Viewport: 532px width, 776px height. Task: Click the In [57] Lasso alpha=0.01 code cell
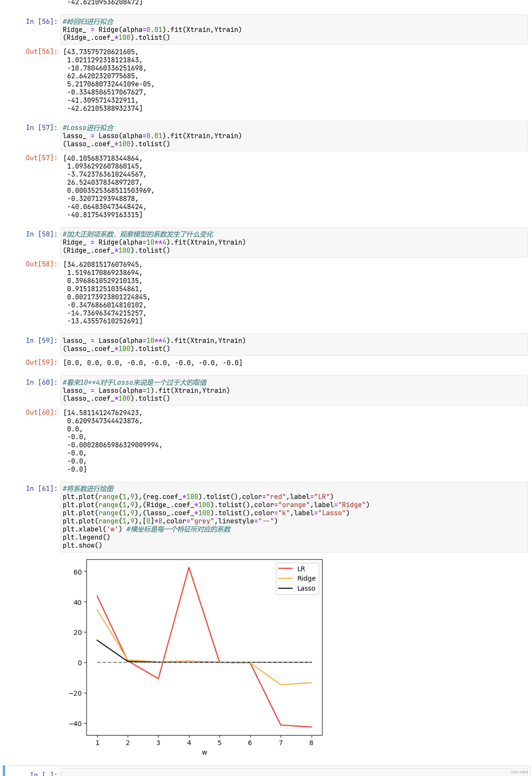294,136
